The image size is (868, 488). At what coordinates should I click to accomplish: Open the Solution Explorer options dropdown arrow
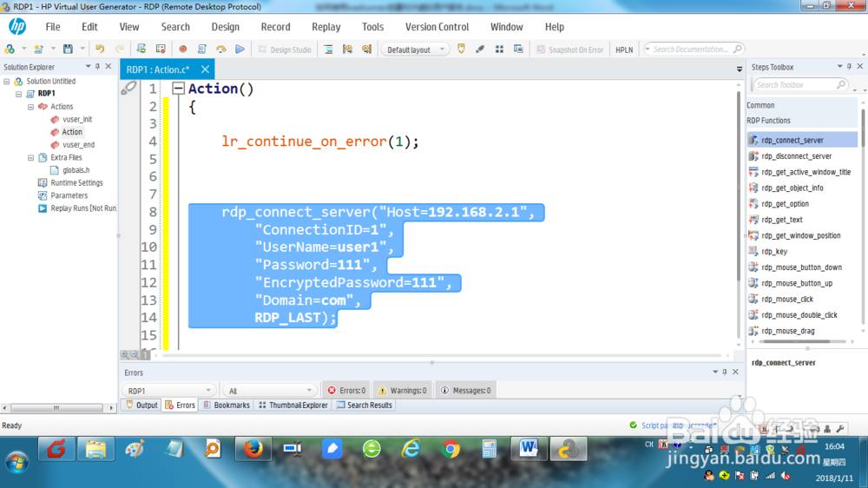[88, 67]
